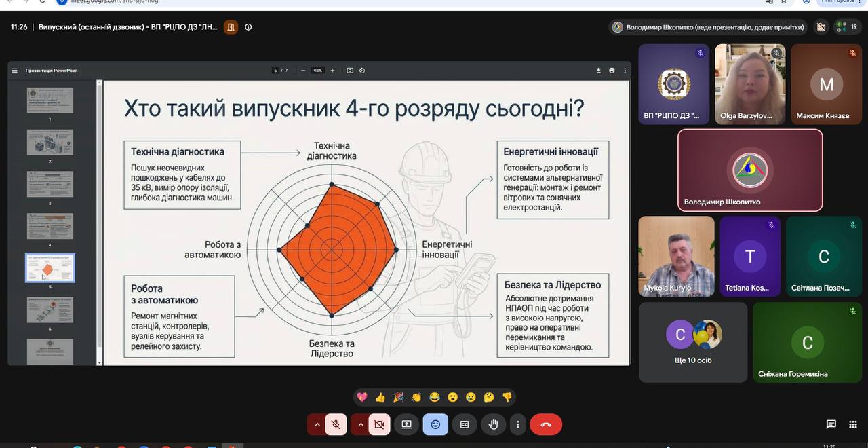The height and width of the screenshot is (448, 868).
Task: Toggle the emoji reactions panel button
Action: 435,424
